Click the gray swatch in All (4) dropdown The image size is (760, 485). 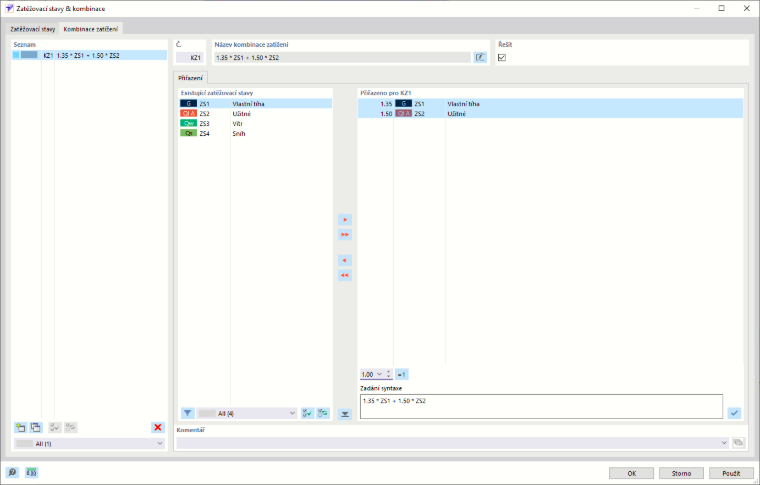tap(207, 414)
